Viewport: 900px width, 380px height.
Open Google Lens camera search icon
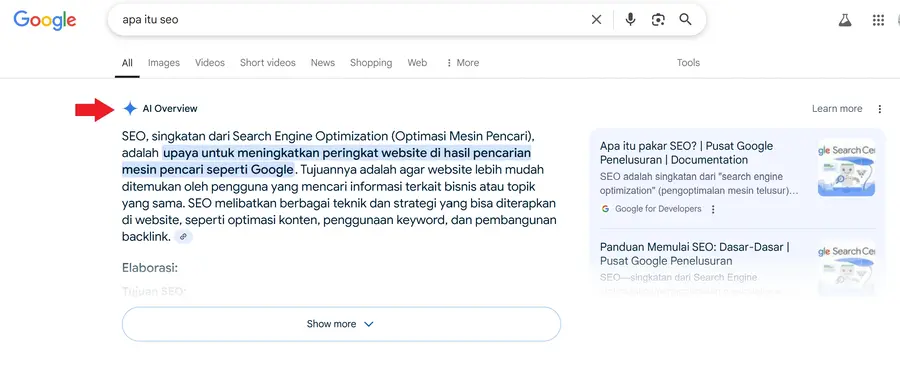click(x=658, y=20)
